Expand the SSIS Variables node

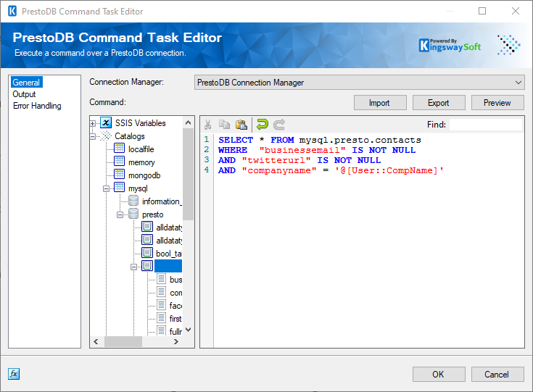tap(93, 123)
